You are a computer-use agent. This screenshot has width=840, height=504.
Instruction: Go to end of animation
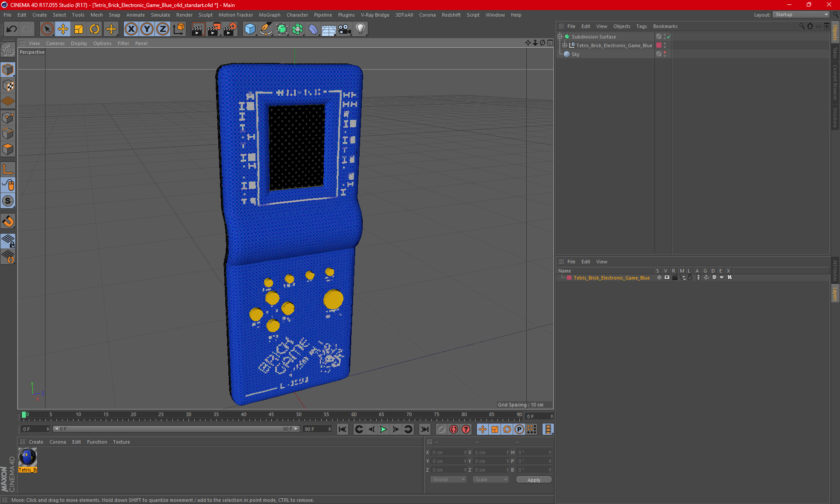(x=424, y=429)
